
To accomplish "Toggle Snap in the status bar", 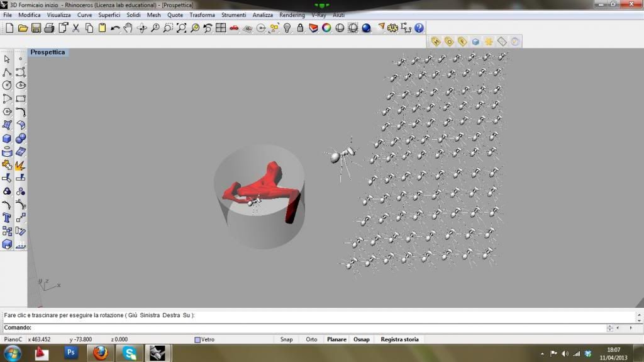I will tap(286, 339).
